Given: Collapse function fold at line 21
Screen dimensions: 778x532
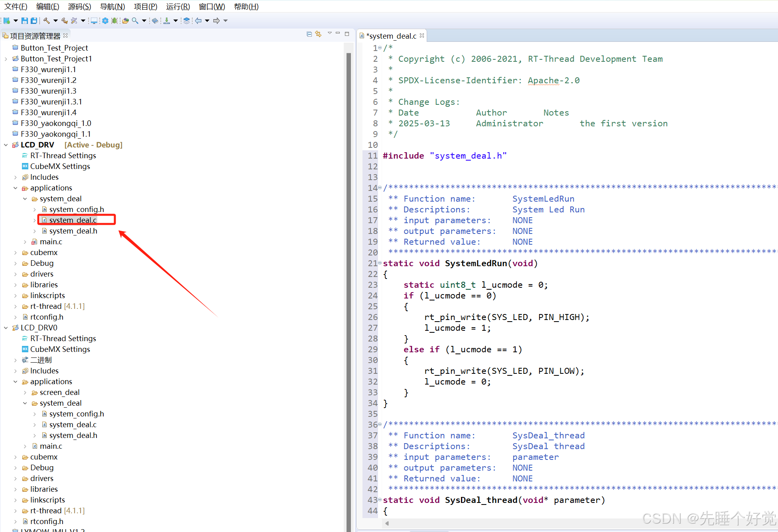Looking at the screenshot, I should click(380, 263).
